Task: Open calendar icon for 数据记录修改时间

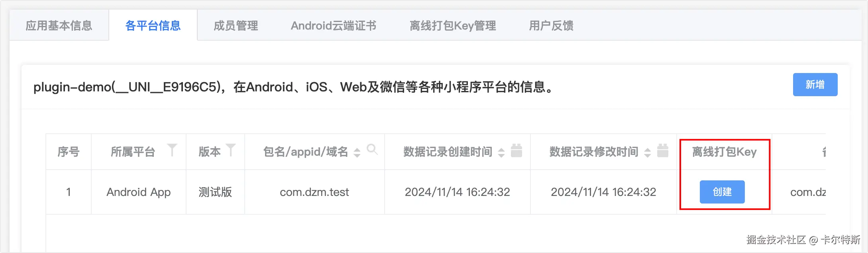Action: [663, 150]
